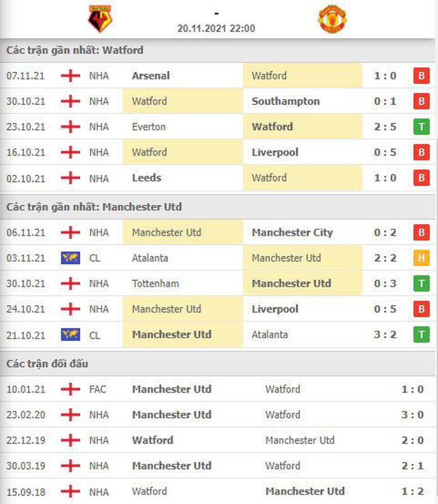Viewport: 438px width, 504px height.
Task: Click green T badge for Tottenham match
Action: click(x=421, y=284)
